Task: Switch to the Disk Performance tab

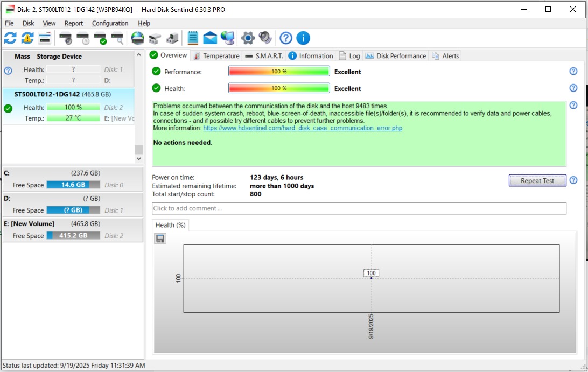Action: point(396,56)
